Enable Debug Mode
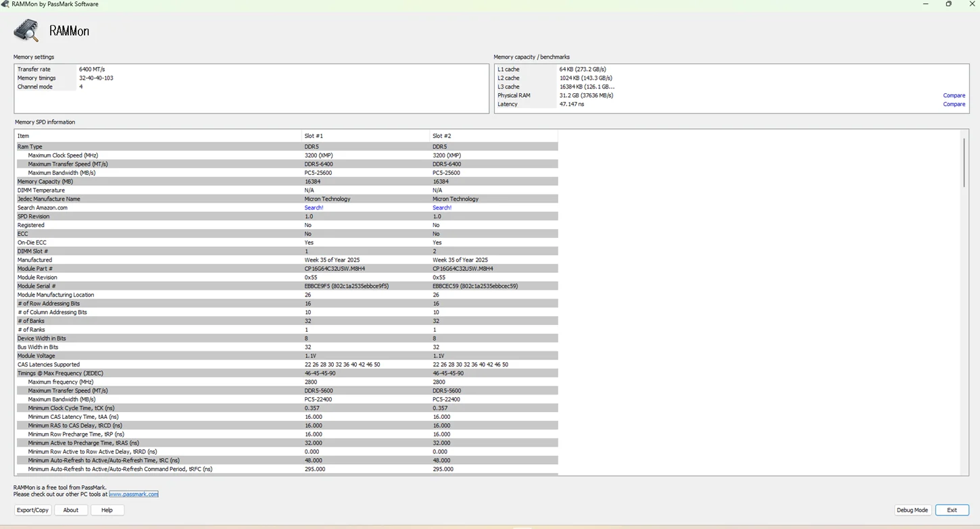Screen dimensions: 980x529 tap(912, 510)
